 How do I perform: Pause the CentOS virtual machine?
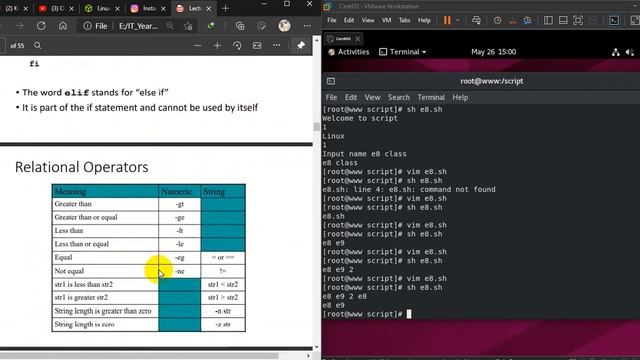(x=447, y=20)
